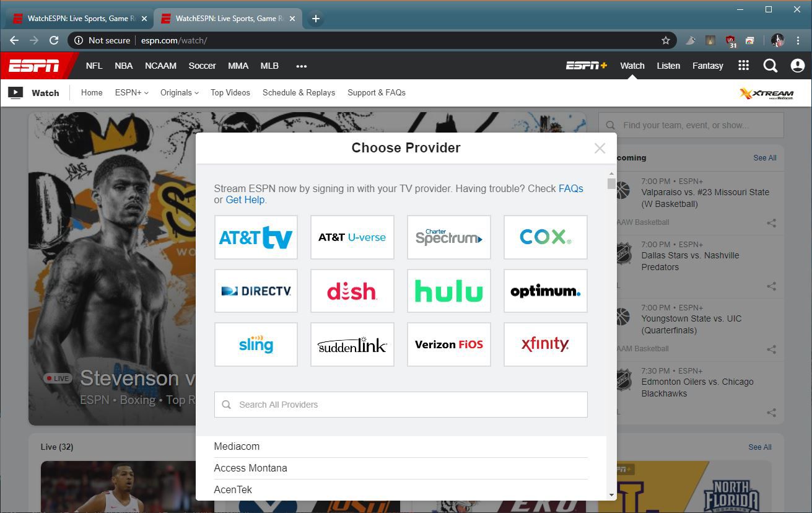The height and width of the screenshot is (513, 812).
Task: Click the provider dialog scroll down arrow
Action: (x=612, y=495)
